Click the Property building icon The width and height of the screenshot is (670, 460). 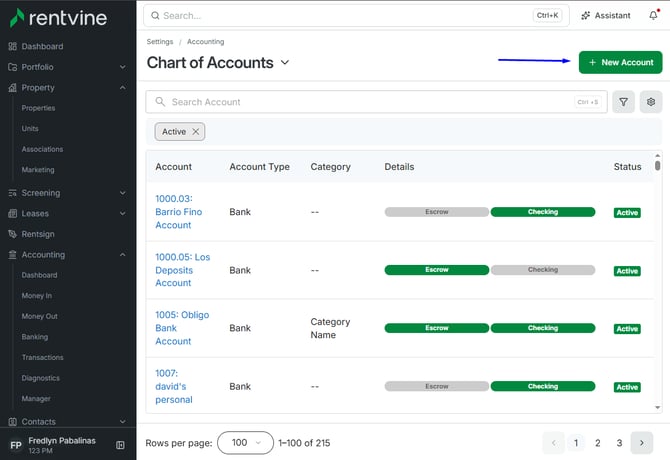click(x=12, y=88)
